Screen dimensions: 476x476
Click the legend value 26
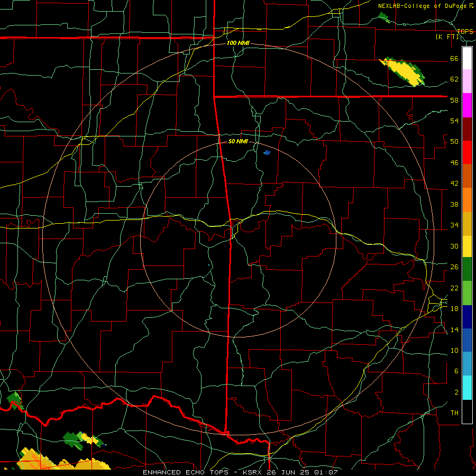(454, 267)
